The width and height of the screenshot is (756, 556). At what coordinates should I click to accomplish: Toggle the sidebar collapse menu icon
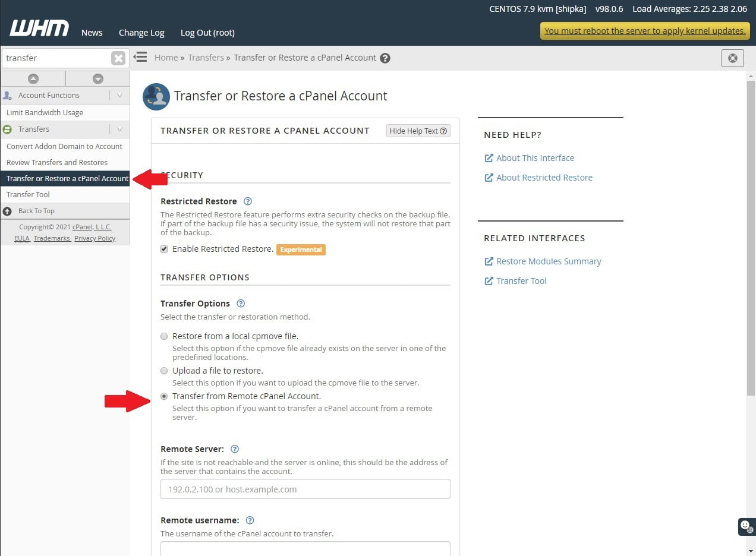click(140, 57)
